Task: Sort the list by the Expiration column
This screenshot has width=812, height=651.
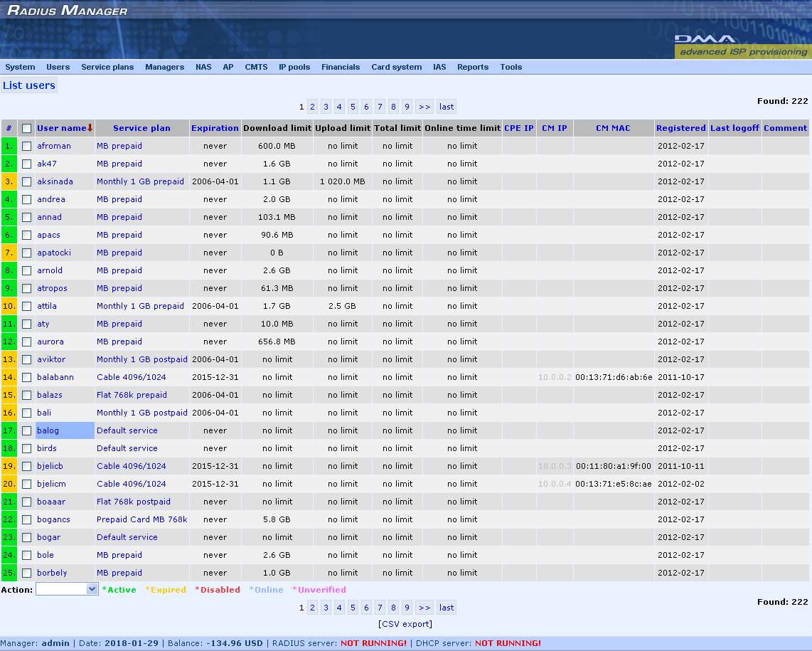Action: coord(215,128)
